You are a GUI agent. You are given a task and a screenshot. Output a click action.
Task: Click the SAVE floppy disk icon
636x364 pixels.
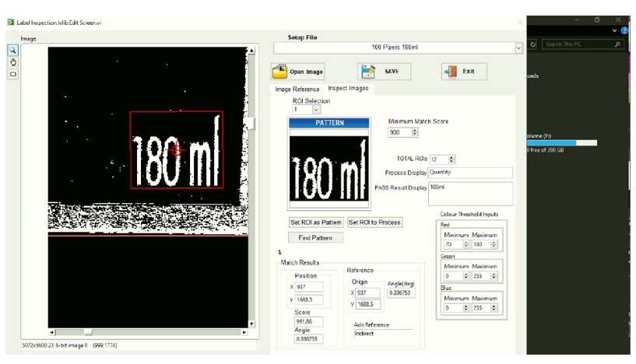(368, 72)
